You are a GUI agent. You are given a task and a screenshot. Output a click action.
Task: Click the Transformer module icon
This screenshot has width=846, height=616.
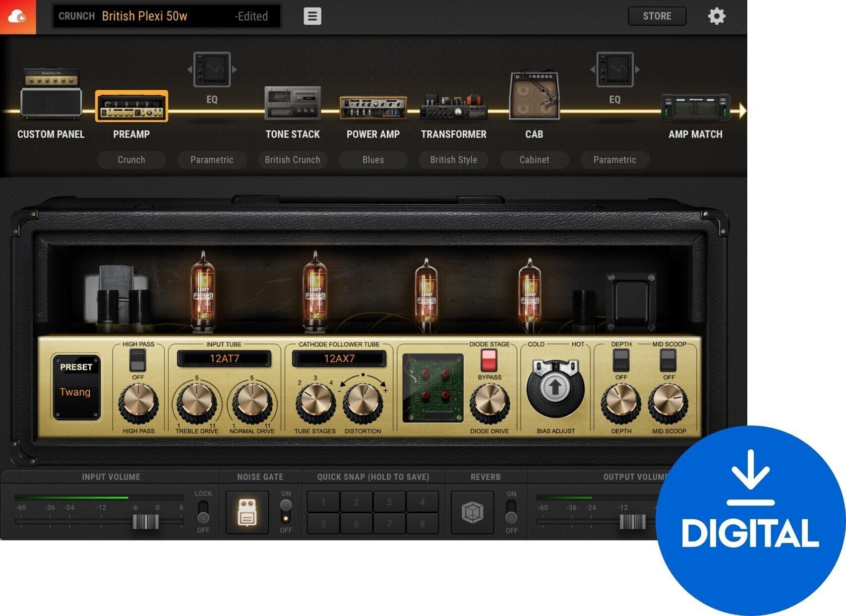tap(453, 107)
